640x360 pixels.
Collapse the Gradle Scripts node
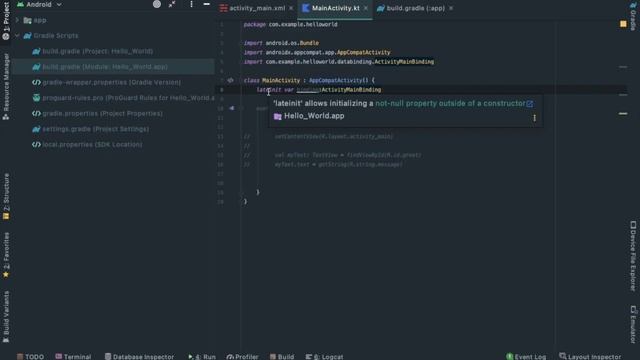[x=17, y=36]
